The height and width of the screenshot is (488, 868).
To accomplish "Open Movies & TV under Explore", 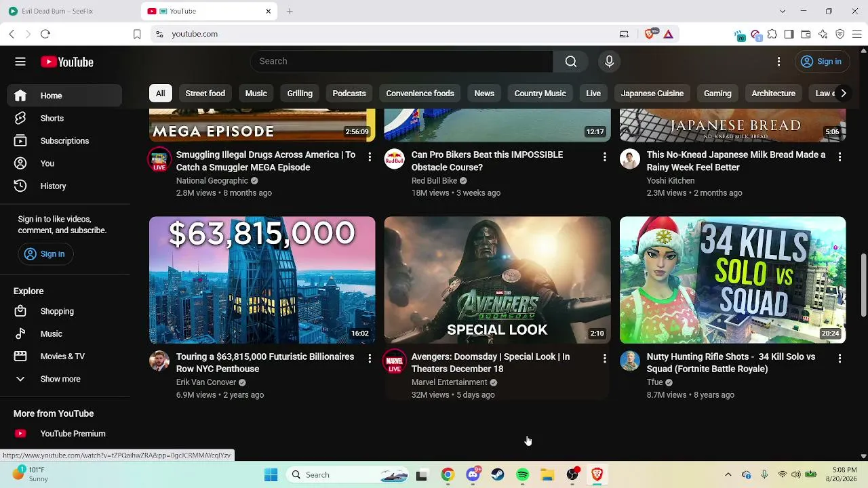I will coord(64,357).
